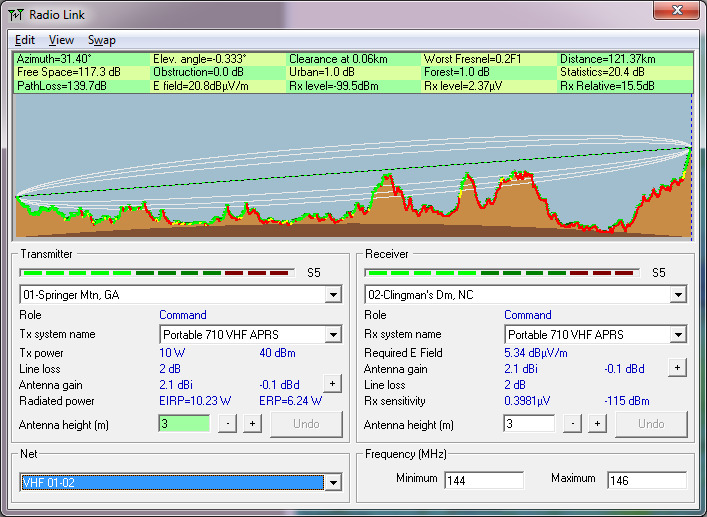707x517 pixels.
Task: Click the Clearance at 0.06km value
Action: [338, 59]
